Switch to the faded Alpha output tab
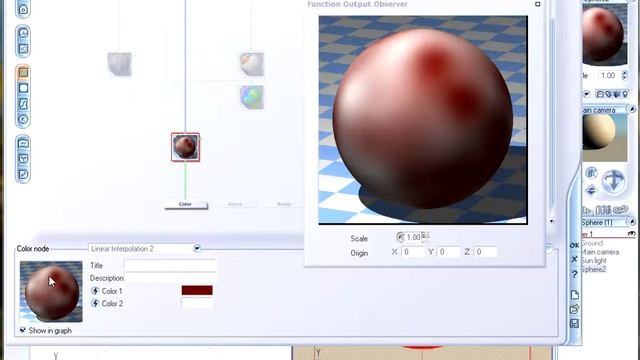 point(235,204)
